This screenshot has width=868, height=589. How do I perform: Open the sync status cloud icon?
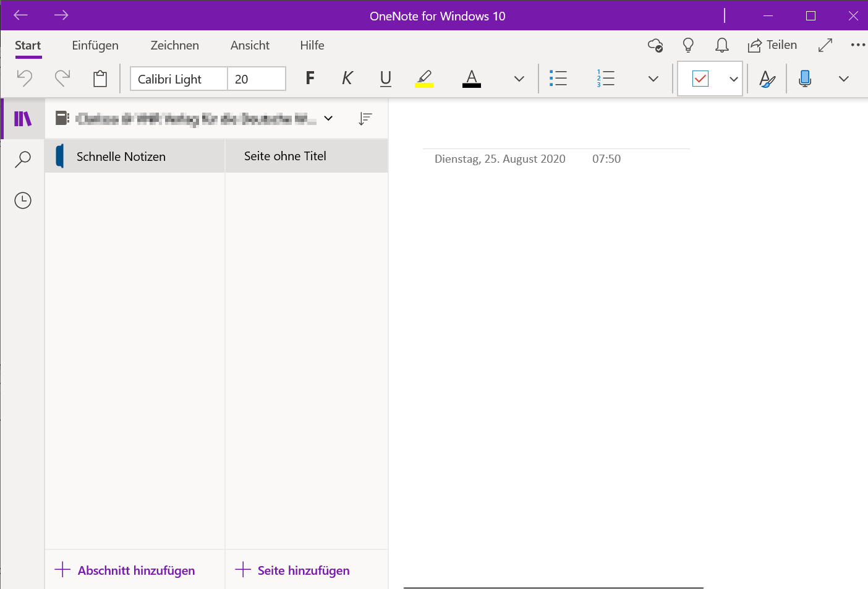[x=655, y=45]
